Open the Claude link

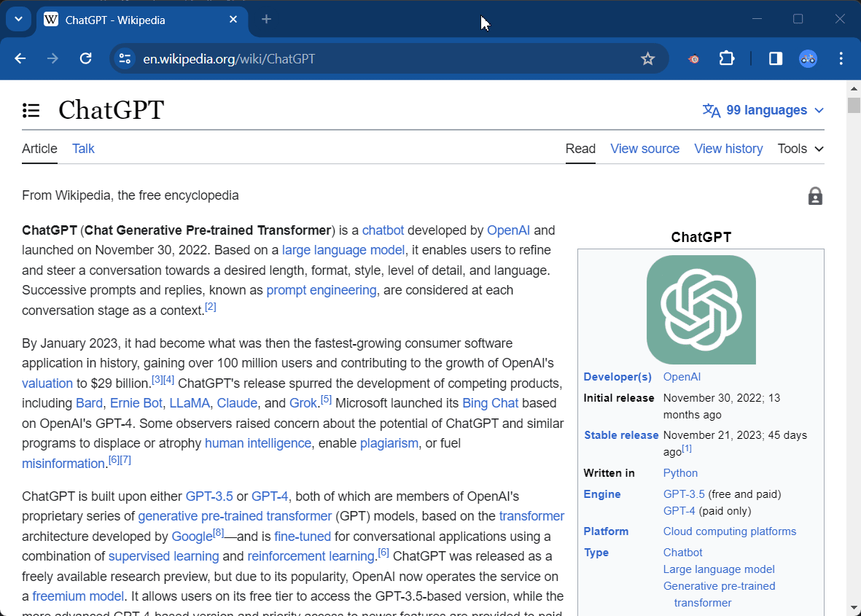pos(237,403)
